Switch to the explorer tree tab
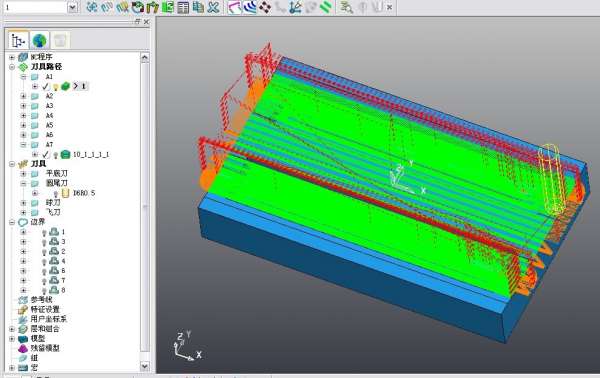The image size is (600, 378). click(18, 40)
